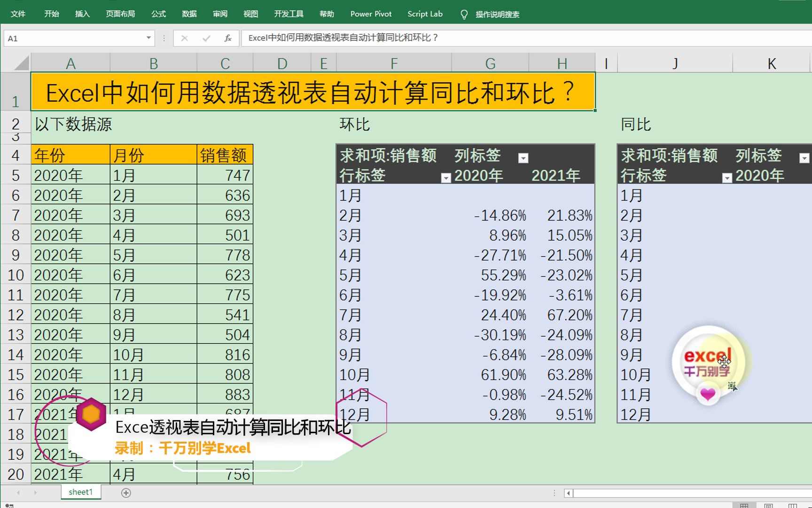The height and width of the screenshot is (508, 812).
Task: Click the 以下数据源 label cell
Action: point(73,124)
